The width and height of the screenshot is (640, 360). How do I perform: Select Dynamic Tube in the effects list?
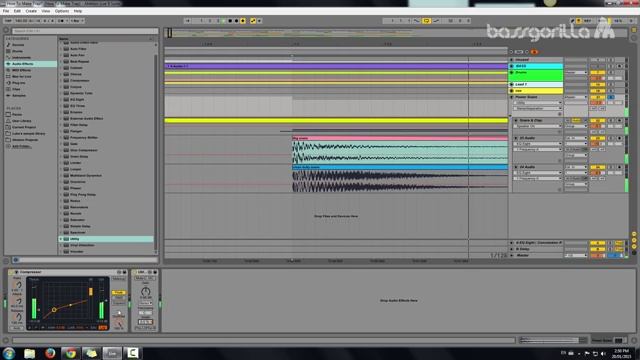(x=81, y=93)
